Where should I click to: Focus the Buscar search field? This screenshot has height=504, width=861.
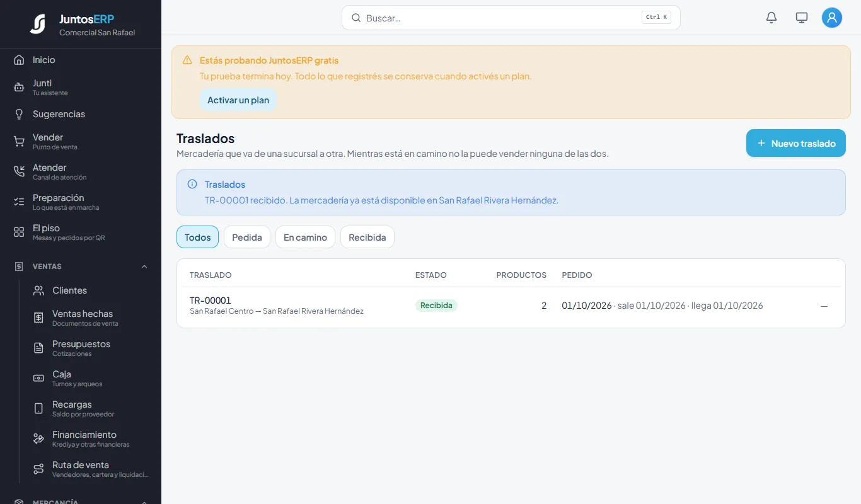pyautogui.click(x=511, y=18)
